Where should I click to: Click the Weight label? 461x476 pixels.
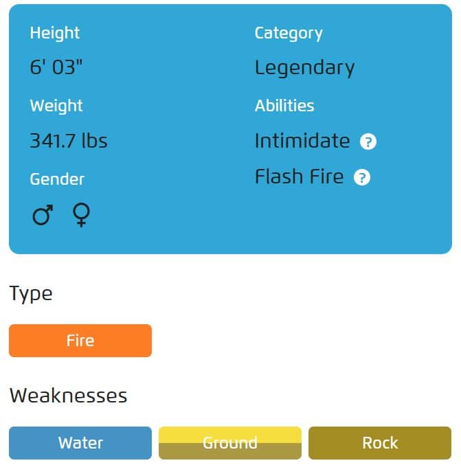(x=56, y=106)
